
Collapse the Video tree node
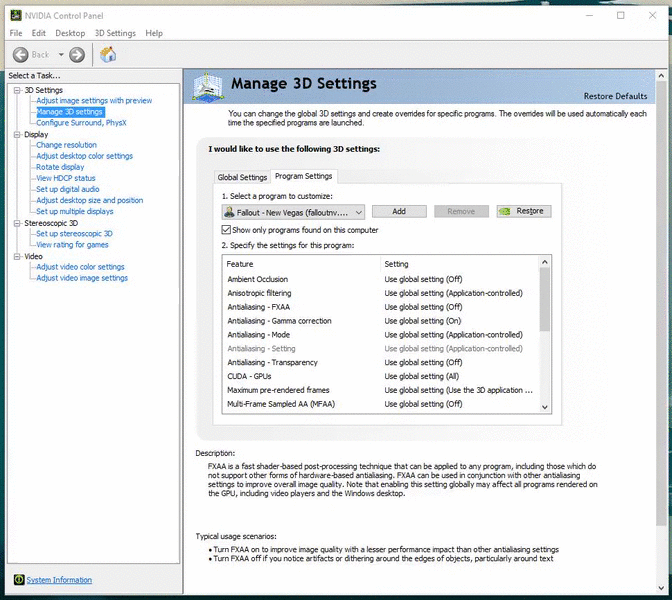(x=17, y=256)
